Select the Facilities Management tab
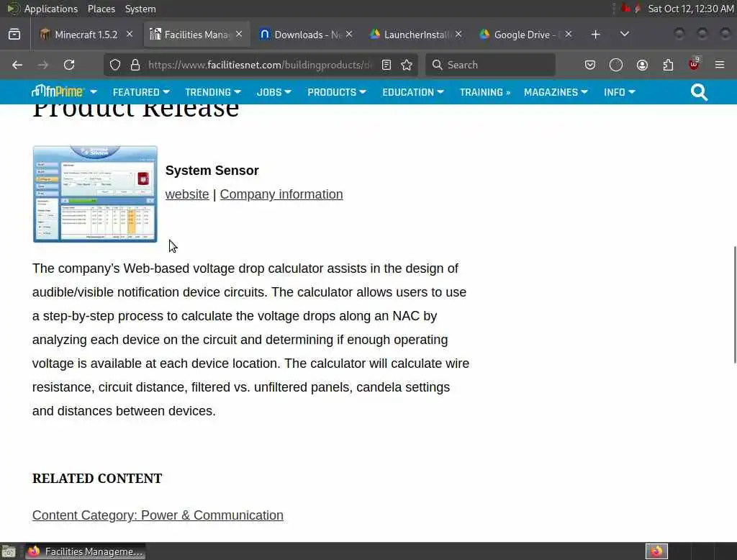The height and width of the screenshot is (560, 737). pyautogui.click(x=196, y=35)
